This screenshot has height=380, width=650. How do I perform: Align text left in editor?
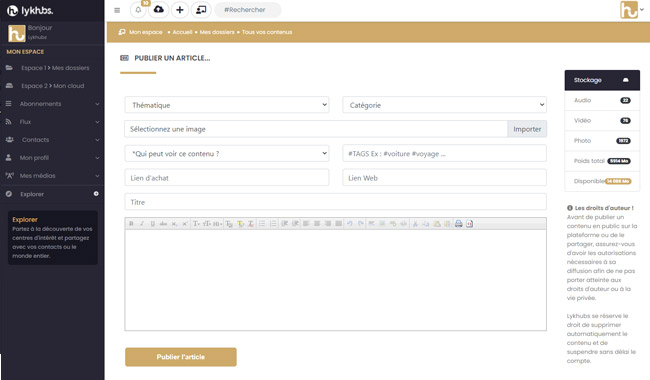point(306,224)
